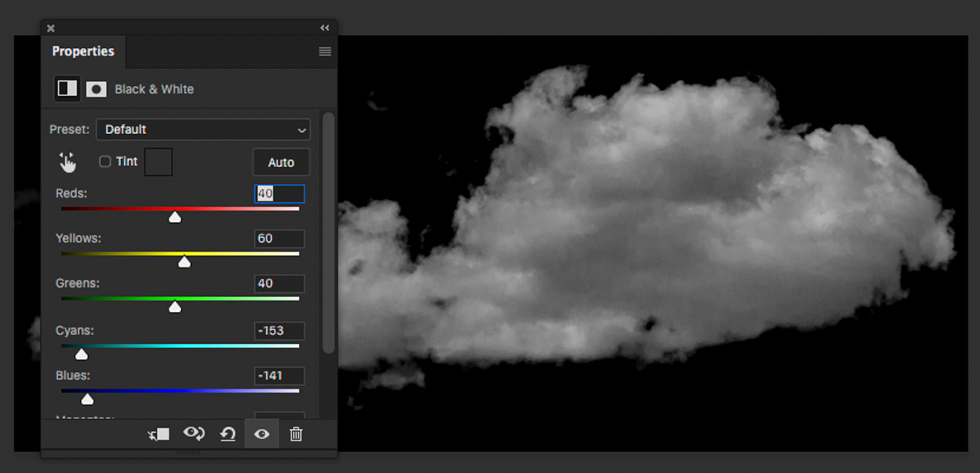The height and width of the screenshot is (473, 980).
Task: Click the Black & White adjustment icon
Action: tap(67, 89)
